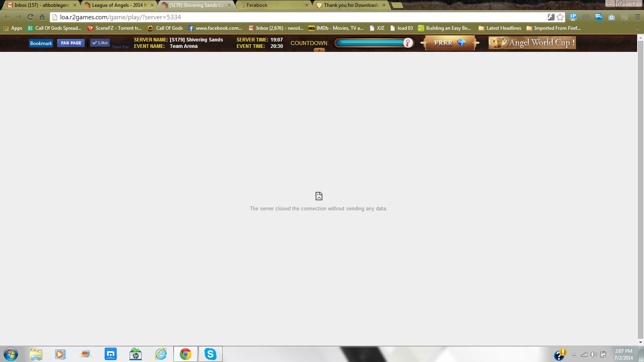Click the countdown question mark icon
This screenshot has height=362, width=644.
[408, 43]
